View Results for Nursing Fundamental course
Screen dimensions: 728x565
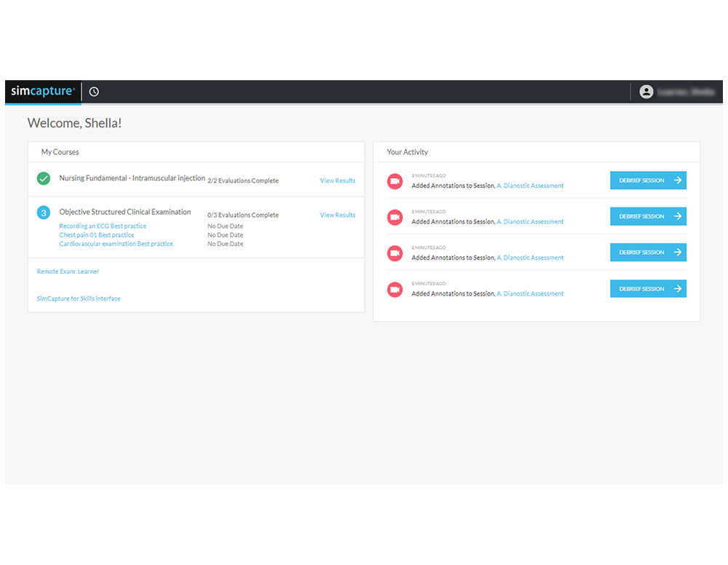(x=337, y=181)
